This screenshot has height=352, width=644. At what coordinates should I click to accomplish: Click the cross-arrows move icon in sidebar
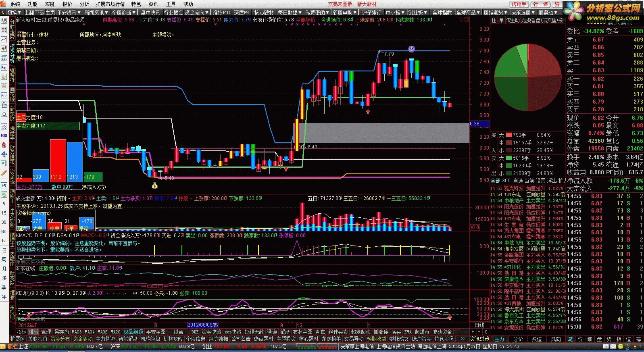[x=4, y=154]
